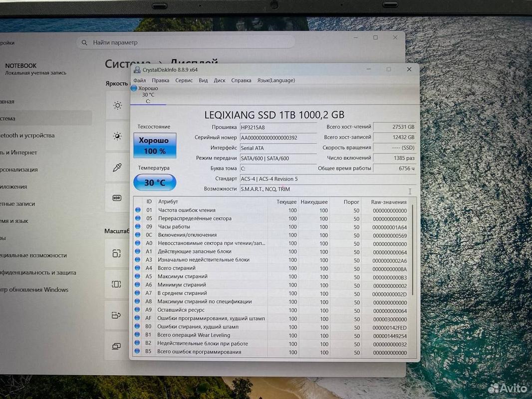Click the status dot for attribute AF
Viewport: 532px width, 399px height.
[137, 318]
